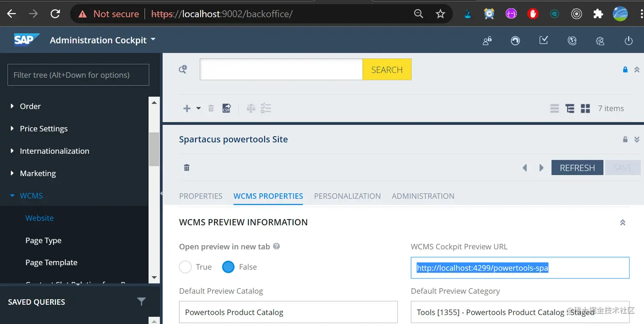Click the red stop-hand extension icon
The height and width of the screenshot is (324, 644).
pos(533,14)
